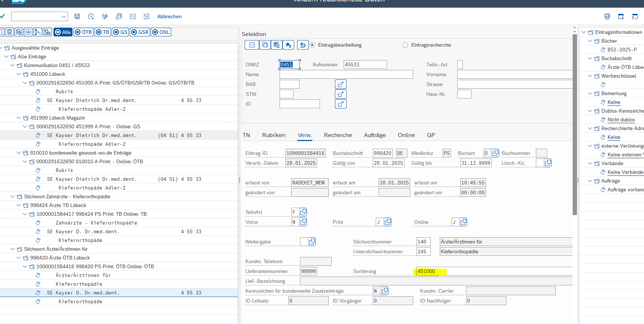Collapse the 451999 Lübeck Magazin node
Screen dimensions: 644x324
tap(19, 118)
